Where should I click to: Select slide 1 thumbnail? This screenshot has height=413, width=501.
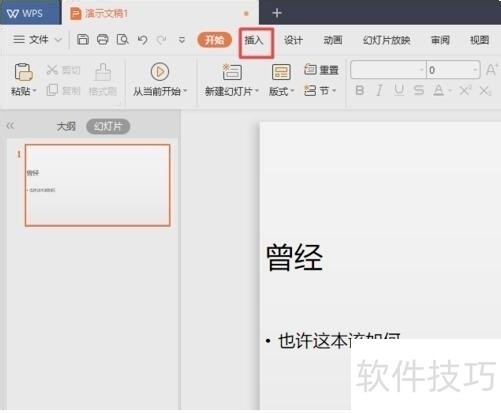pyautogui.click(x=98, y=185)
